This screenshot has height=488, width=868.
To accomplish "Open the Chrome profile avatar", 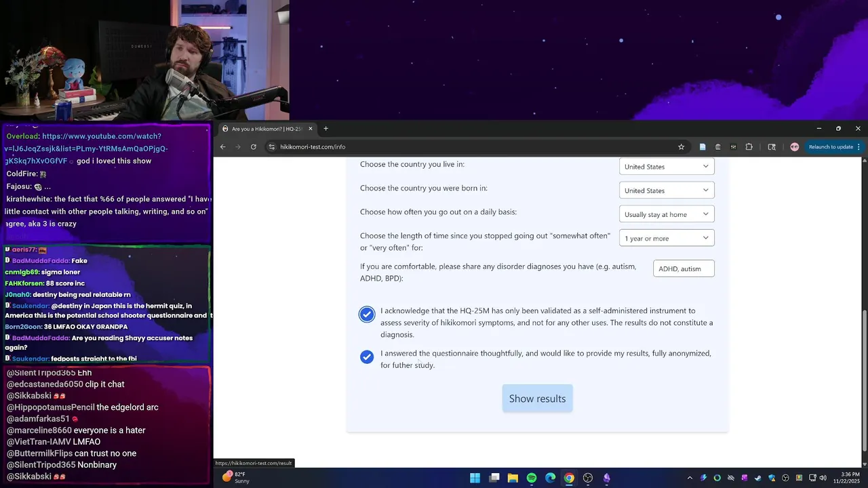I will coord(795,146).
